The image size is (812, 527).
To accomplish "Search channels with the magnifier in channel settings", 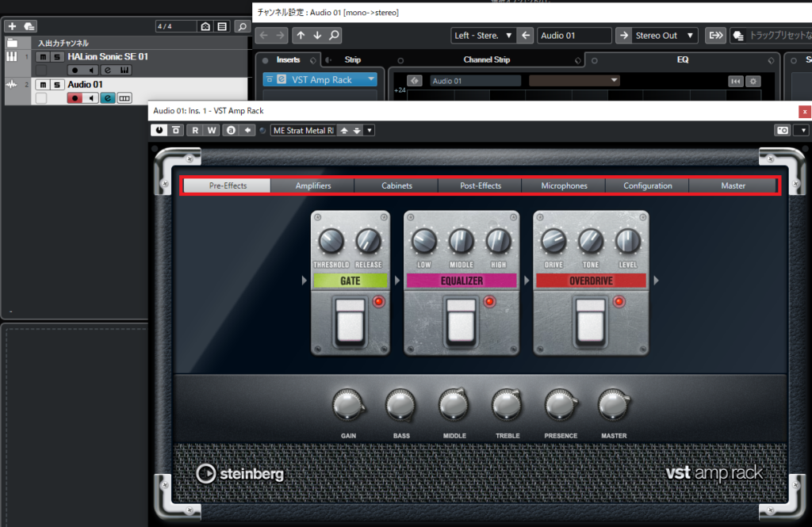I will click(x=335, y=35).
